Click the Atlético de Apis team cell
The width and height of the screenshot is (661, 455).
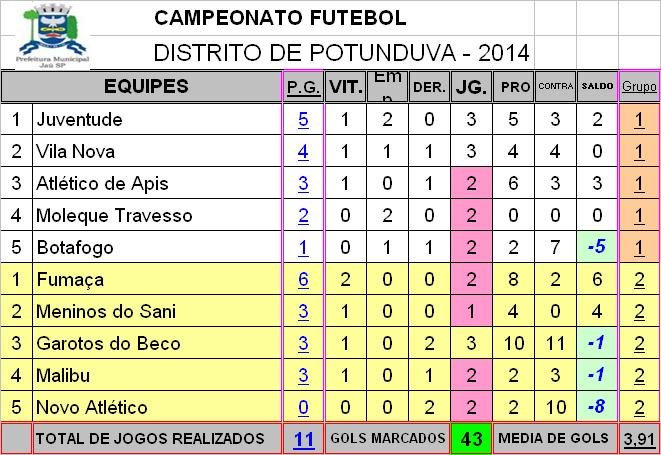pyautogui.click(x=157, y=183)
